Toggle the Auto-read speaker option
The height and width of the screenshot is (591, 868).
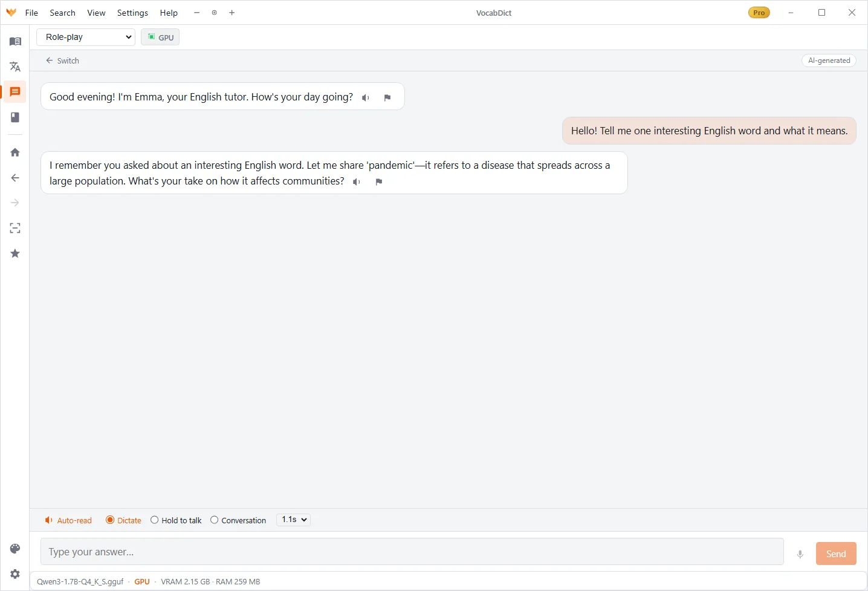click(x=68, y=520)
